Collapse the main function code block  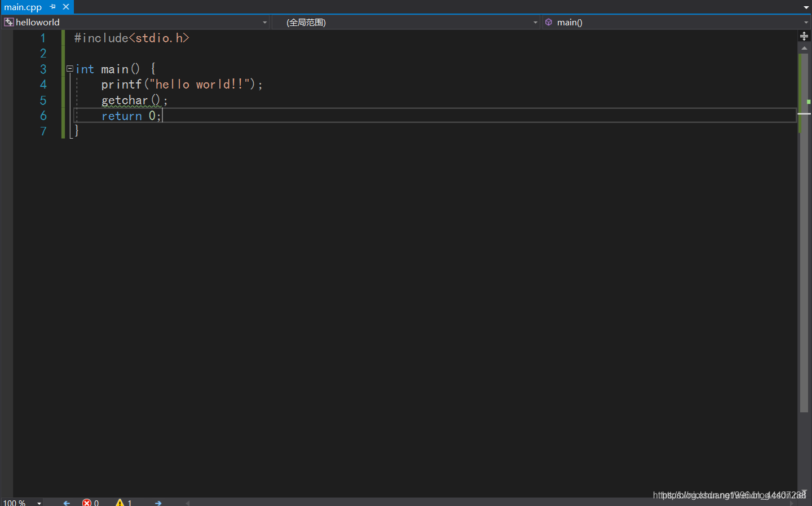(x=70, y=69)
